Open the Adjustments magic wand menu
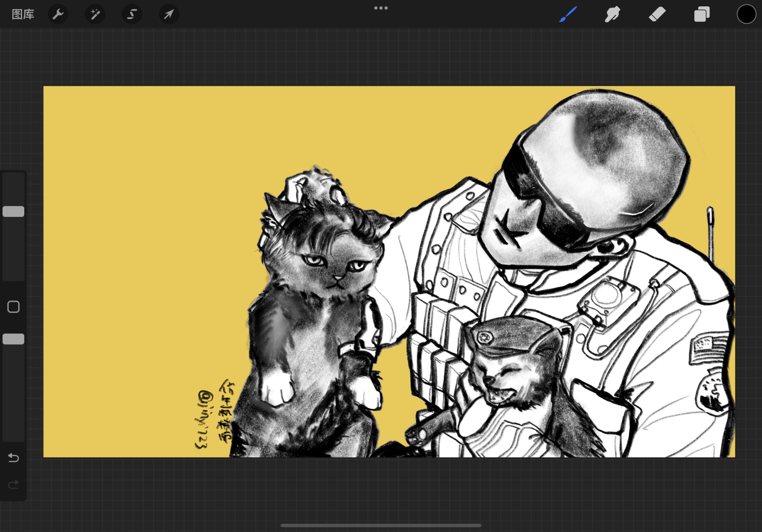Image resolution: width=762 pixels, height=532 pixels. tap(95, 14)
